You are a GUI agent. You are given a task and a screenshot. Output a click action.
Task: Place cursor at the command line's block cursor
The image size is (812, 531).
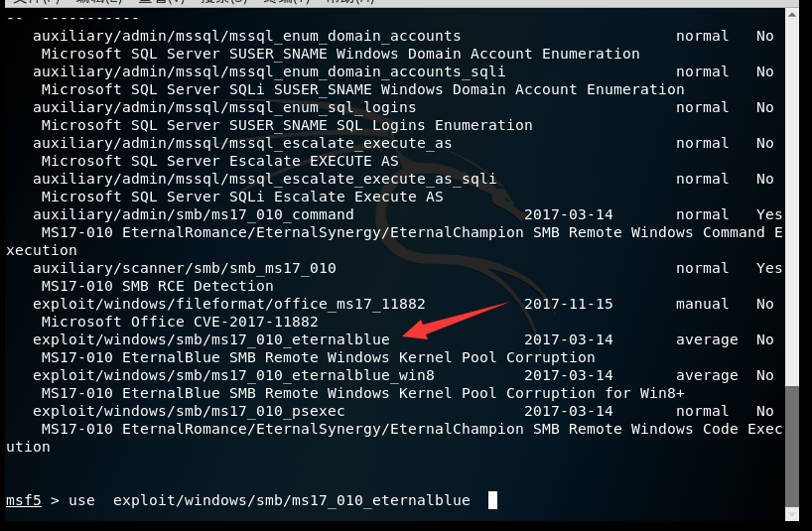coord(492,500)
